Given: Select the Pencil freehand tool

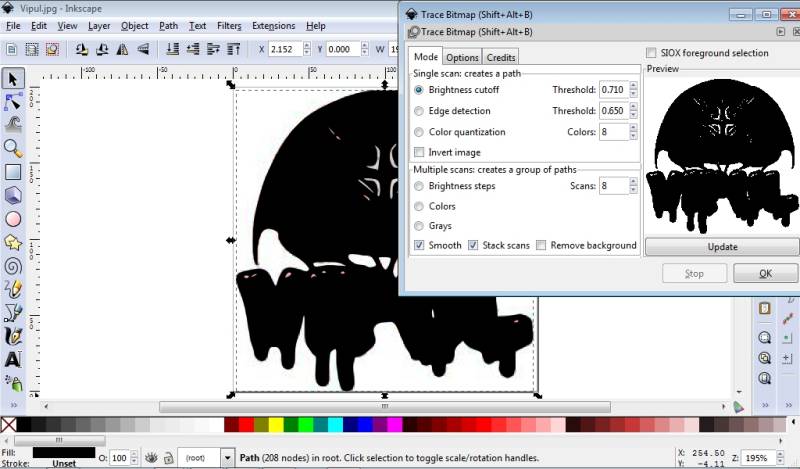Looking at the screenshot, I should (13, 289).
